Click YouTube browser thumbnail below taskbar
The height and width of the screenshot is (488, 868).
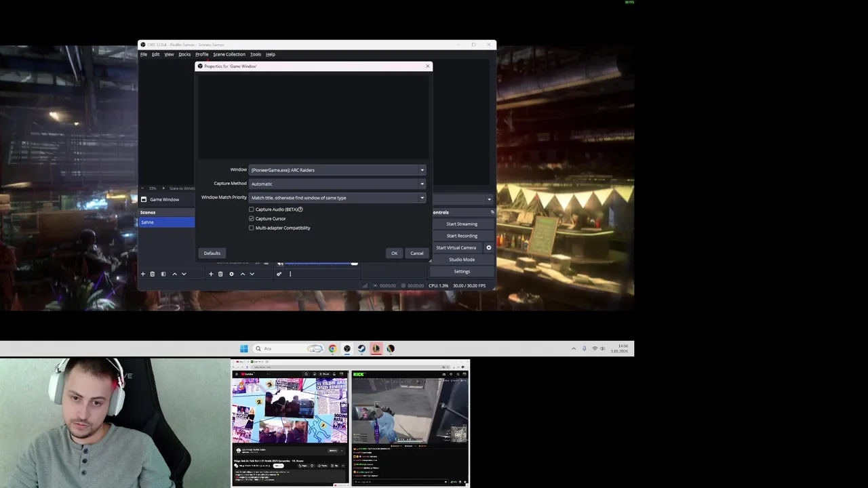click(290, 428)
